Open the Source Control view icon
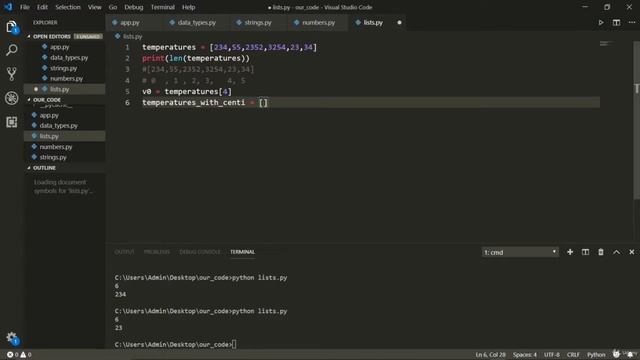Screen dimensions: 640x360 [x=11, y=74]
